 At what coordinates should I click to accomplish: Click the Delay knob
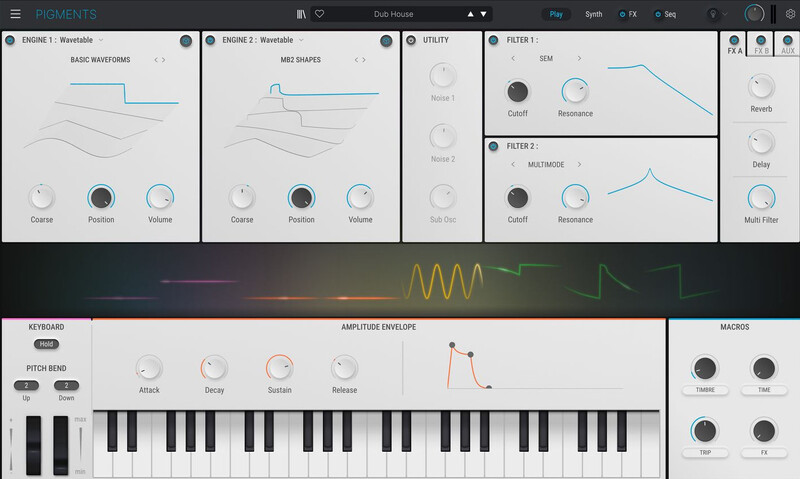(761, 142)
